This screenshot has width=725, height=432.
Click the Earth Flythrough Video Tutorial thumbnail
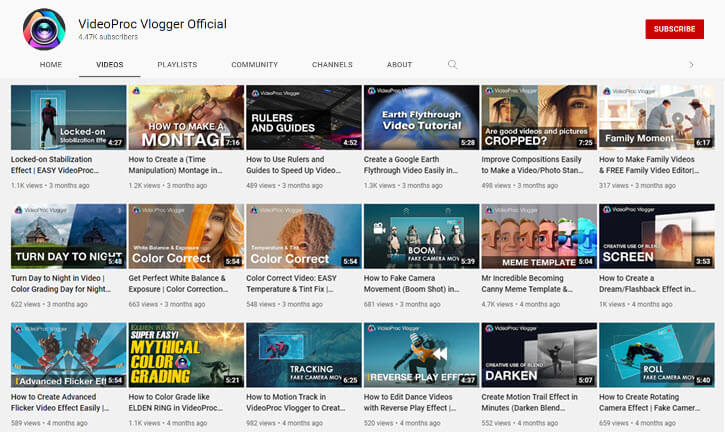click(x=421, y=117)
